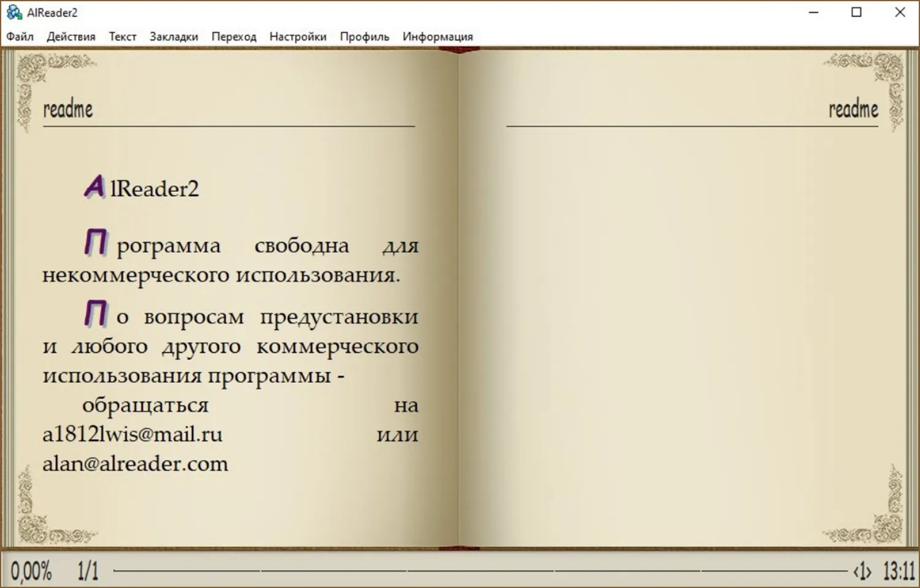
Task: Click the 13:11 clock in status bar
Action: [x=899, y=571]
